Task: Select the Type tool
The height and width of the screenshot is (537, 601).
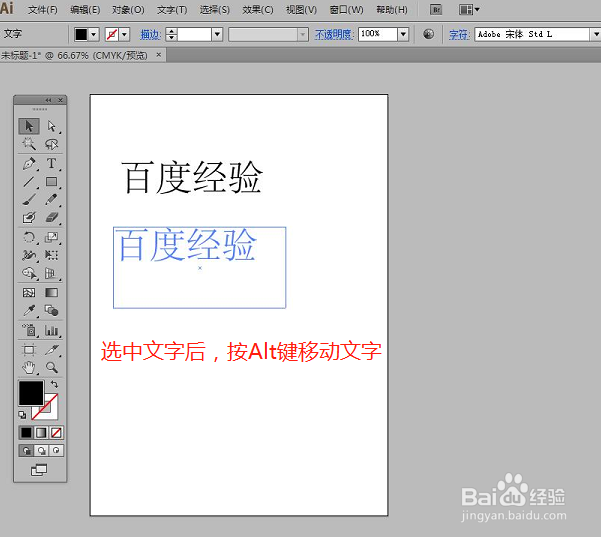Action: pyautogui.click(x=51, y=163)
